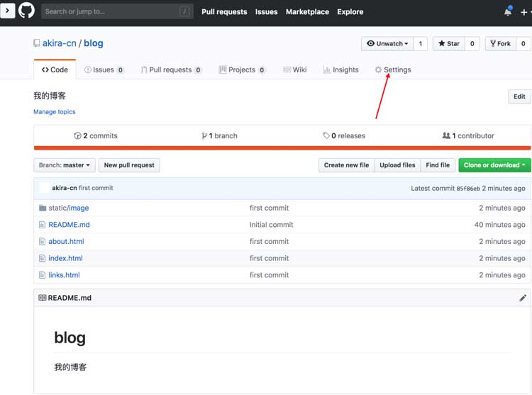Viewport: 532px width, 395px height.
Task: Open Issues in top navigation bar
Action: (x=266, y=12)
